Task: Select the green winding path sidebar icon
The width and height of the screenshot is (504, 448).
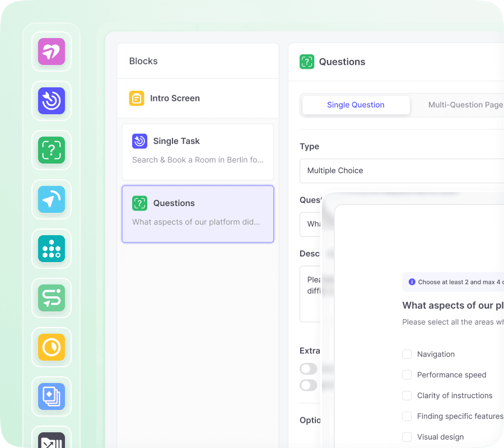Action: [x=52, y=298]
